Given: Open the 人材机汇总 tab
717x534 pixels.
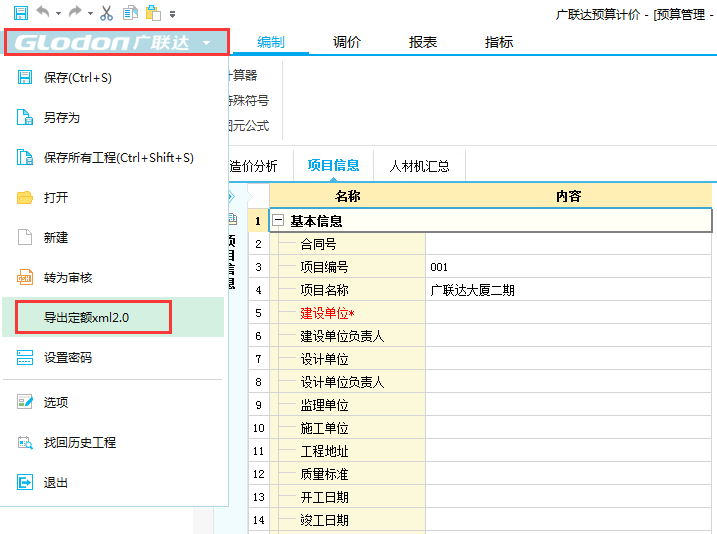Looking at the screenshot, I should [419, 166].
